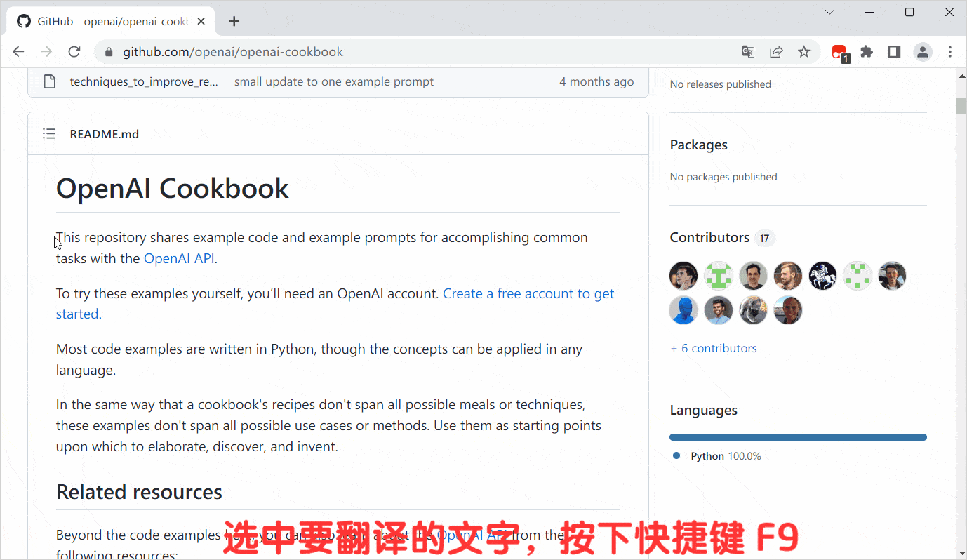This screenshot has height=560, width=967.
Task: Open sixth contributor's light green identicon avatar
Action: pyautogui.click(x=858, y=276)
